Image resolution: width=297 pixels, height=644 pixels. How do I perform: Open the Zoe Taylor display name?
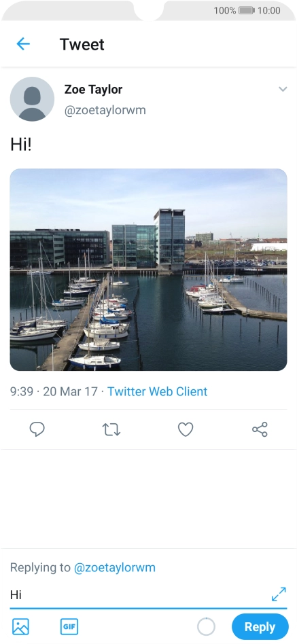[93, 89]
